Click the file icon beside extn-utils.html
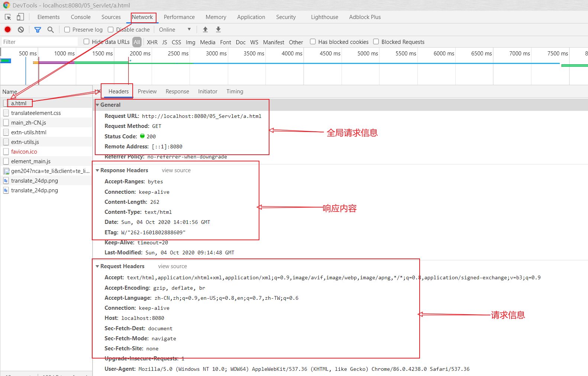The height and width of the screenshot is (376, 588). point(6,132)
